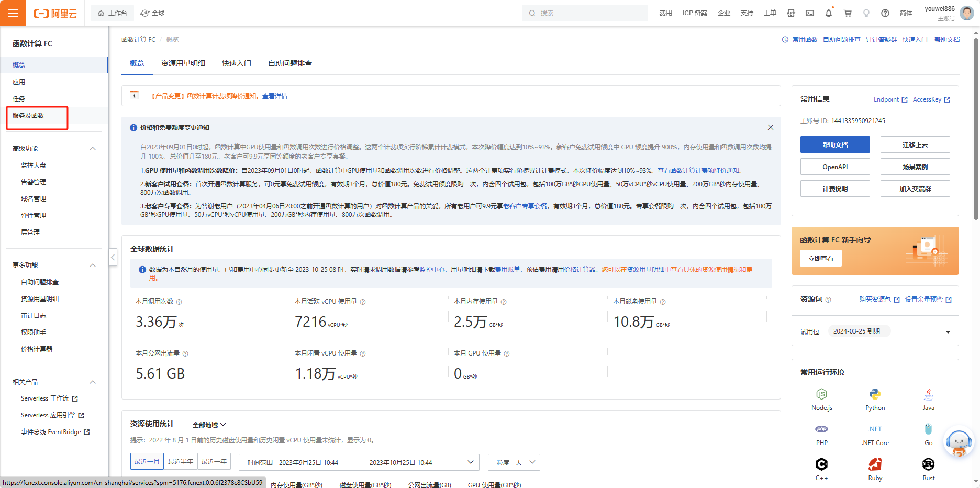Click info icon beside 本月 GPU 使用量
The image size is (980, 488).
pos(507,353)
